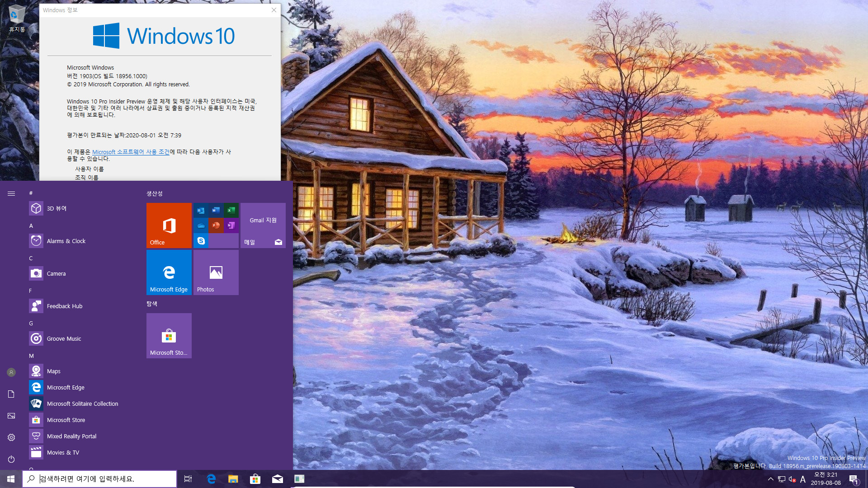Open Word tile in the Office folder
Viewport: 868px width, 488px height.
(216, 210)
